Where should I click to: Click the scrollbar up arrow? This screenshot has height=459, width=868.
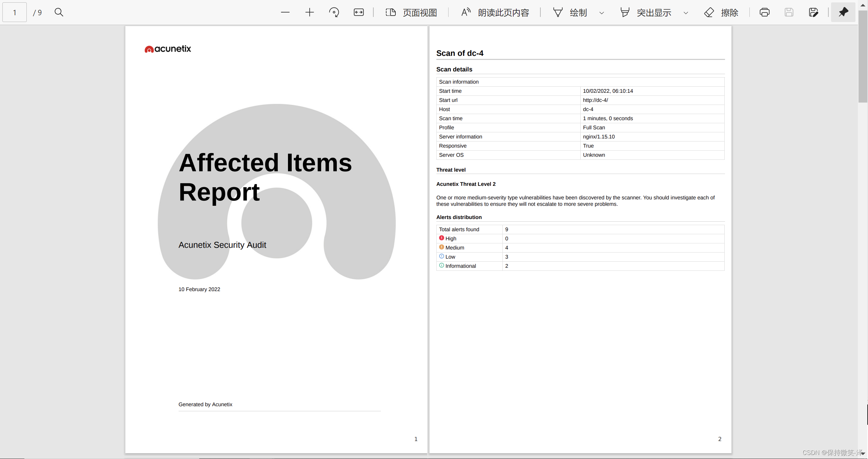[x=863, y=5]
